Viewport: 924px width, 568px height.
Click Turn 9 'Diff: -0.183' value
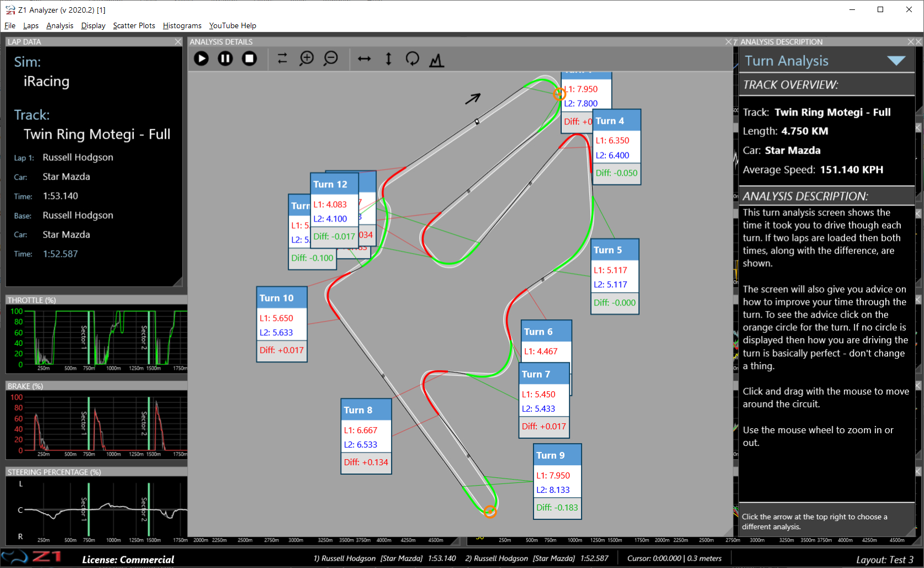coord(557,508)
